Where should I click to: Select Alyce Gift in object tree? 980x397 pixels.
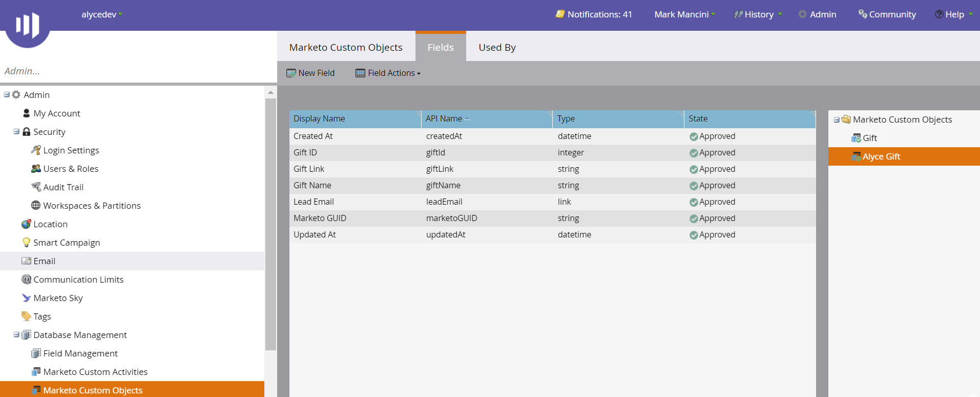904,156
